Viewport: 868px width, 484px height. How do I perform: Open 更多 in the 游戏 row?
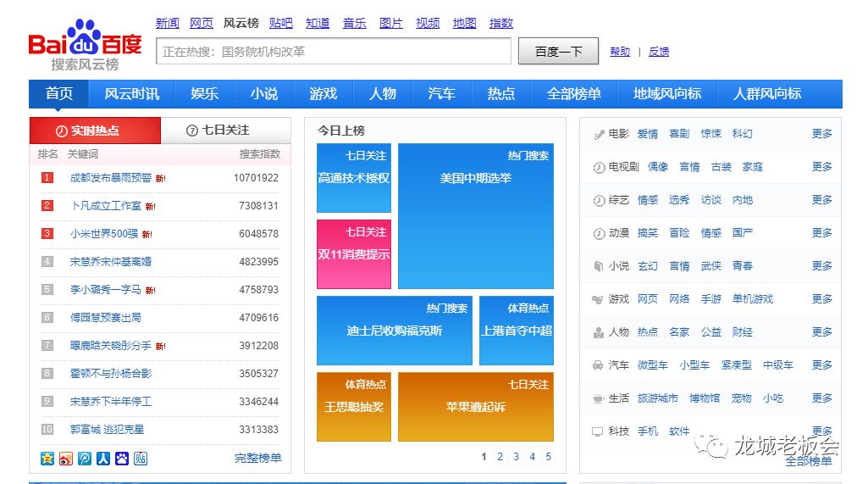822,299
